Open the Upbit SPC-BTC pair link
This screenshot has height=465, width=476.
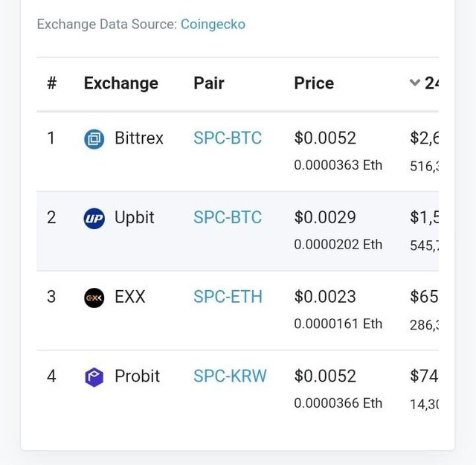tap(228, 217)
